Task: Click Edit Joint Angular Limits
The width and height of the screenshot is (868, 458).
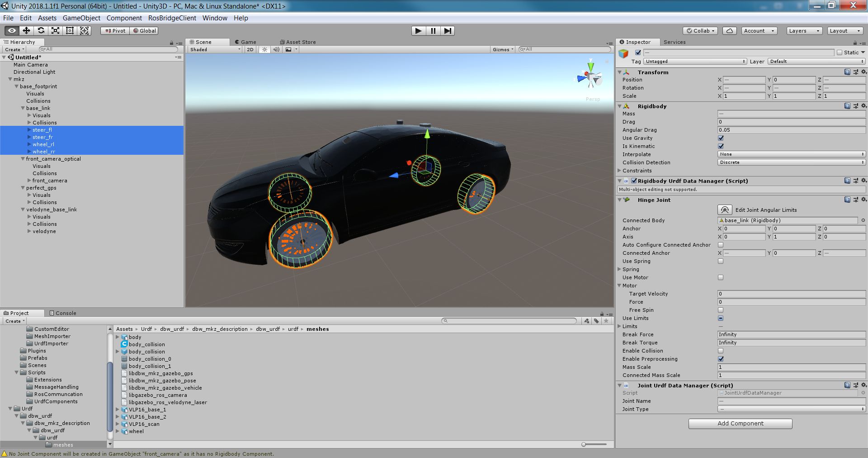Action: point(725,210)
